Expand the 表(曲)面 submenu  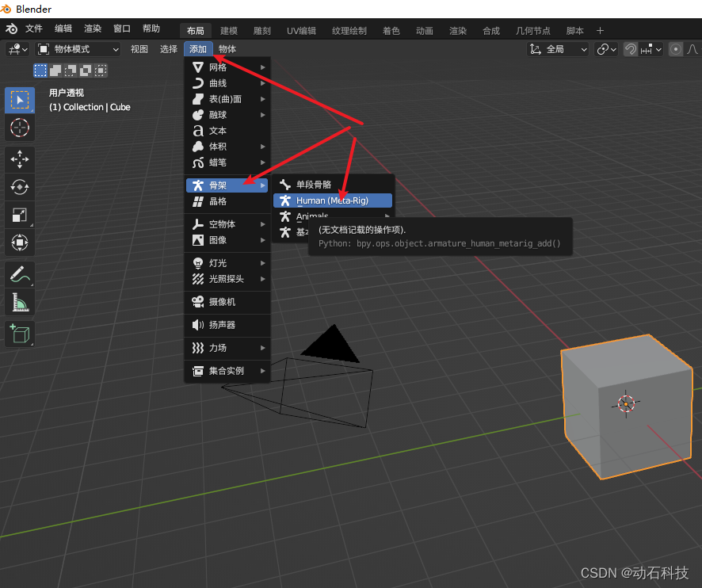point(227,99)
